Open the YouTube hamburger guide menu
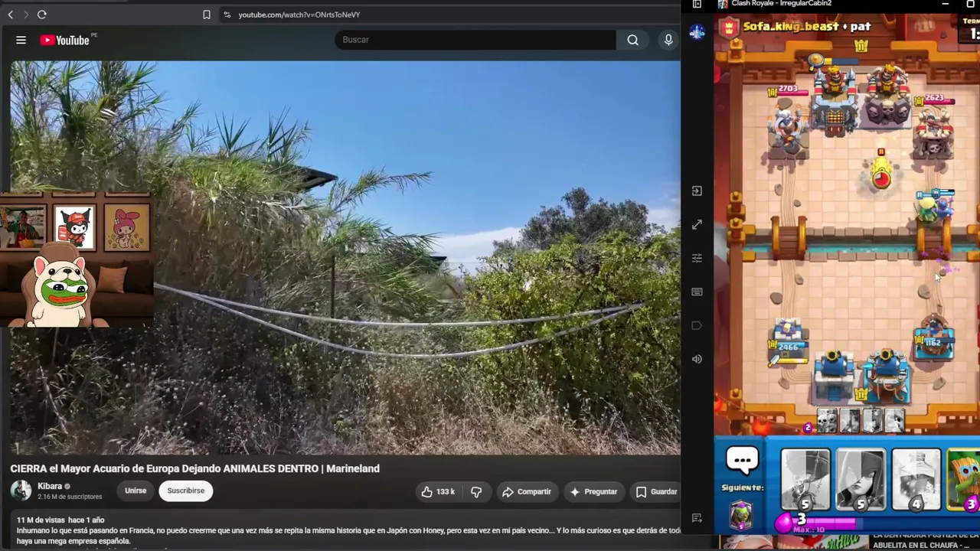Image resolution: width=980 pixels, height=551 pixels. coord(21,40)
